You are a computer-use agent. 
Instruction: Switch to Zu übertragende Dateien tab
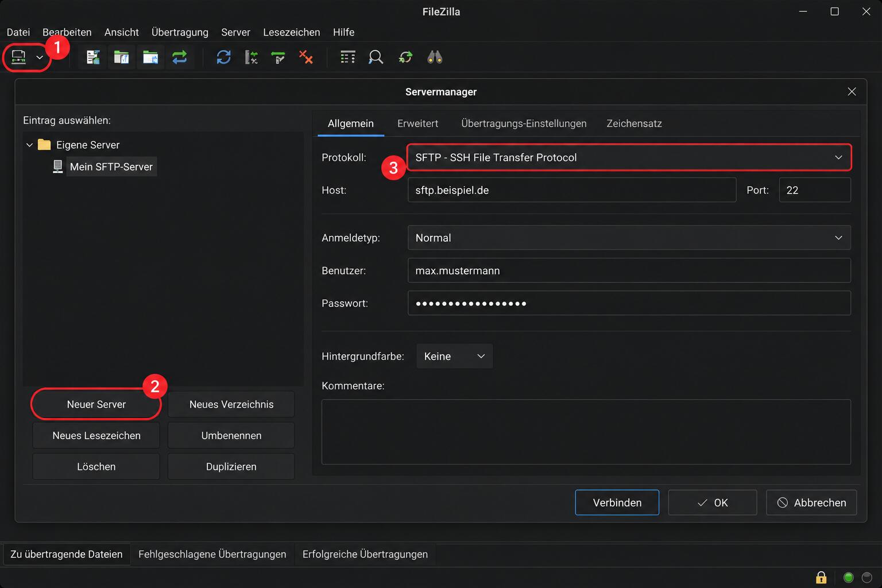point(67,554)
